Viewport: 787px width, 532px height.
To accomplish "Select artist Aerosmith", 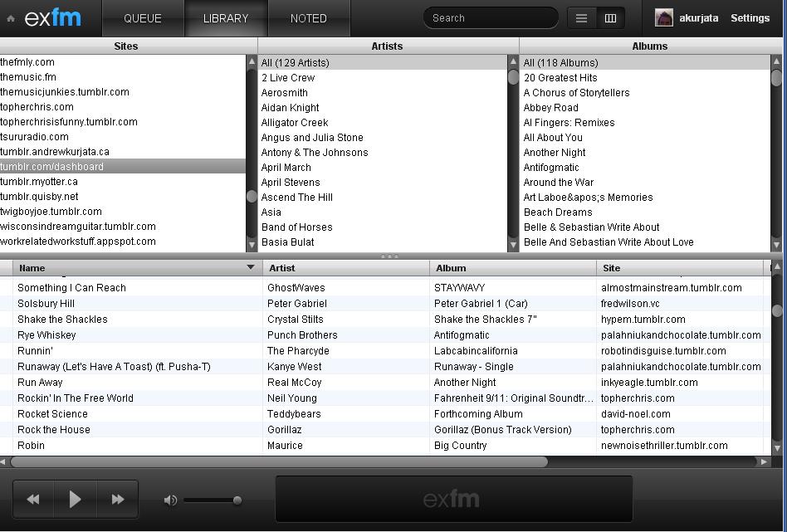I will click(383, 93).
